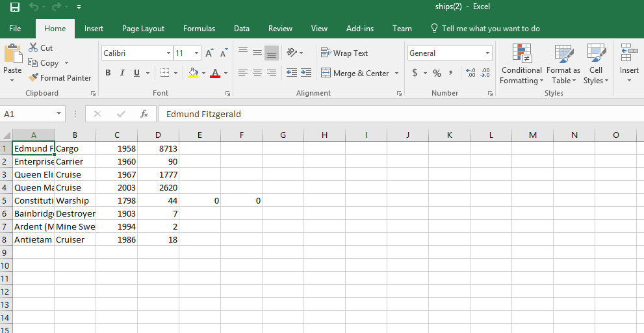Image resolution: width=644 pixels, height=333 pixels.
Task: Click the Undo arrow icon
Action: click(34, 7)
